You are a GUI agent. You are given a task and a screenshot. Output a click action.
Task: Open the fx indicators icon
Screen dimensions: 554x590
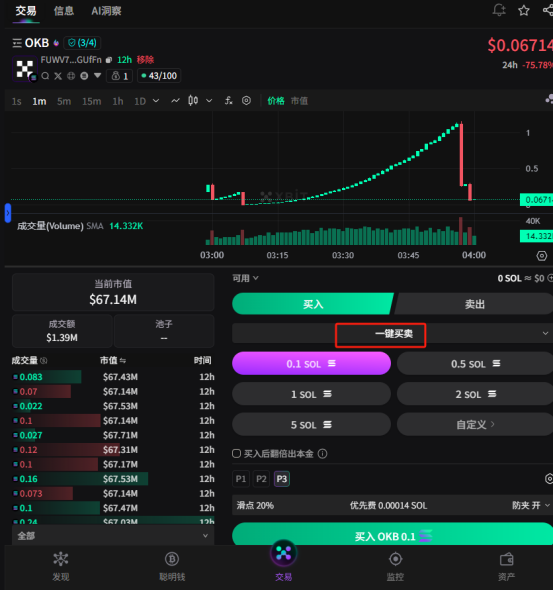coord(228,100)
